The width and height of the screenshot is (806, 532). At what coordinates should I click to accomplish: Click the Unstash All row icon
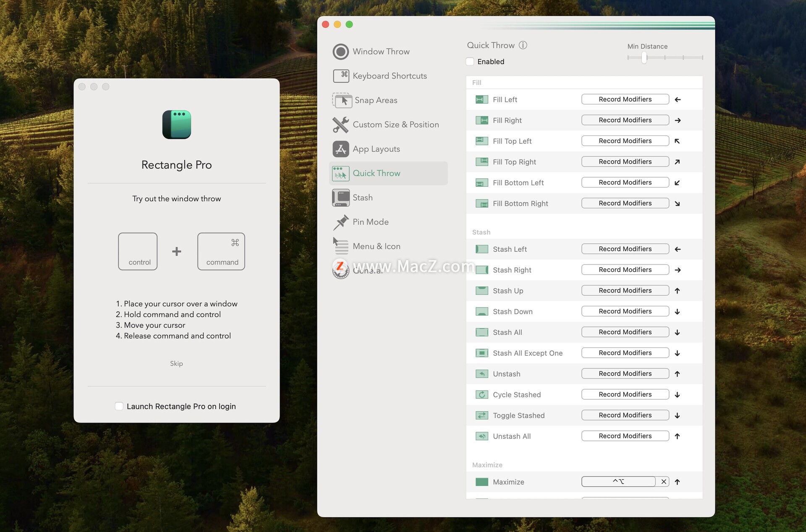(x=482, y=436)
